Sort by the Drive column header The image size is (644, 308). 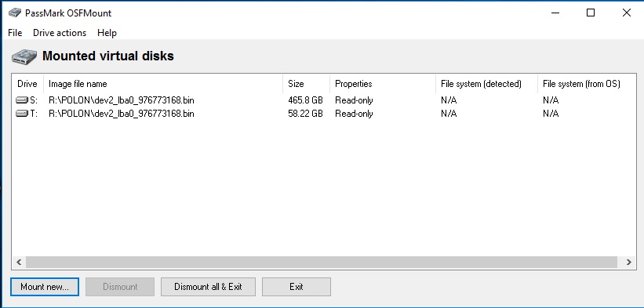click(27, 84)
